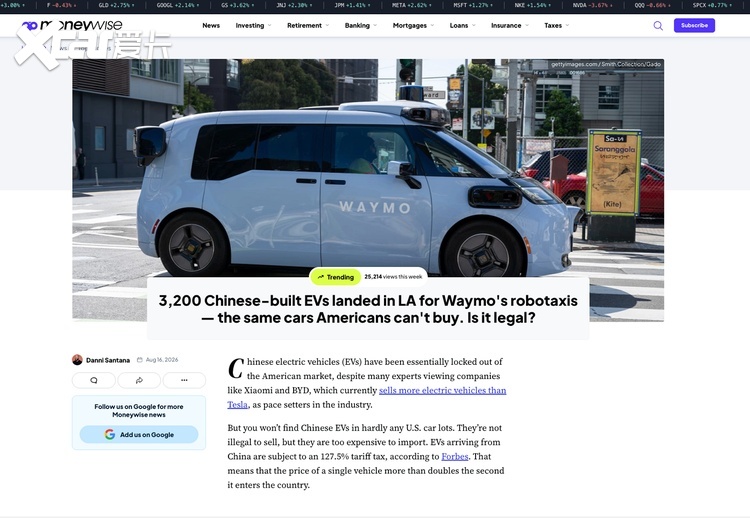Open the search magnifier icon
Screen dimensions: 750x525
(x=658, y=26)
